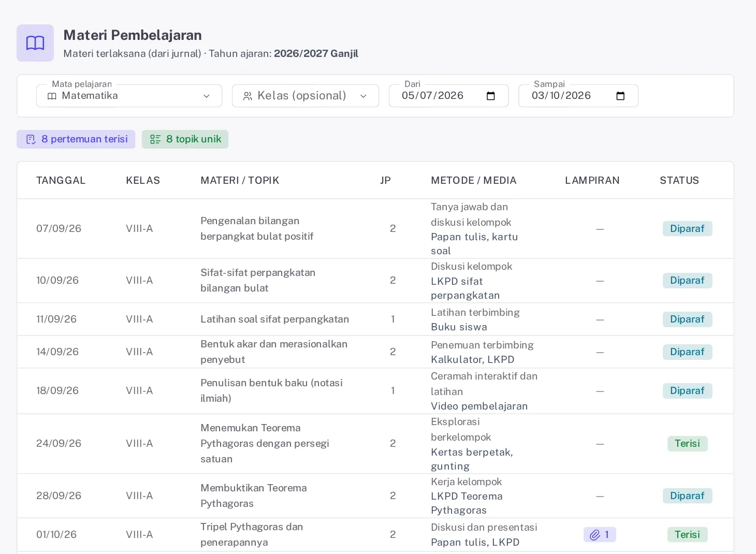Click date cell 18/09/26
This screenshot has width=756, height=554.
coord(57,391)
